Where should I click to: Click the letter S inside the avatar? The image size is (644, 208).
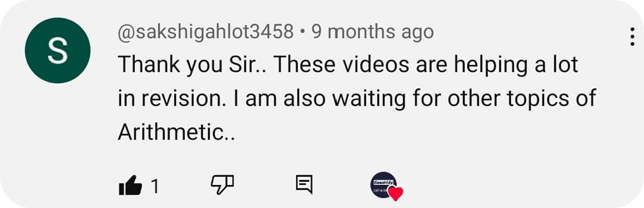tap(57, 51)
